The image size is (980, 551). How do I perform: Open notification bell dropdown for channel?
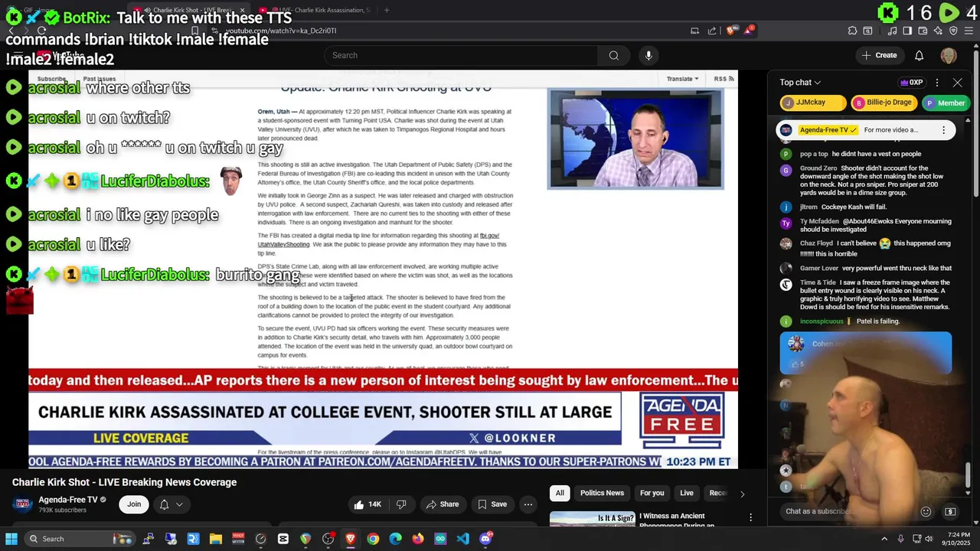click(171, 504)
